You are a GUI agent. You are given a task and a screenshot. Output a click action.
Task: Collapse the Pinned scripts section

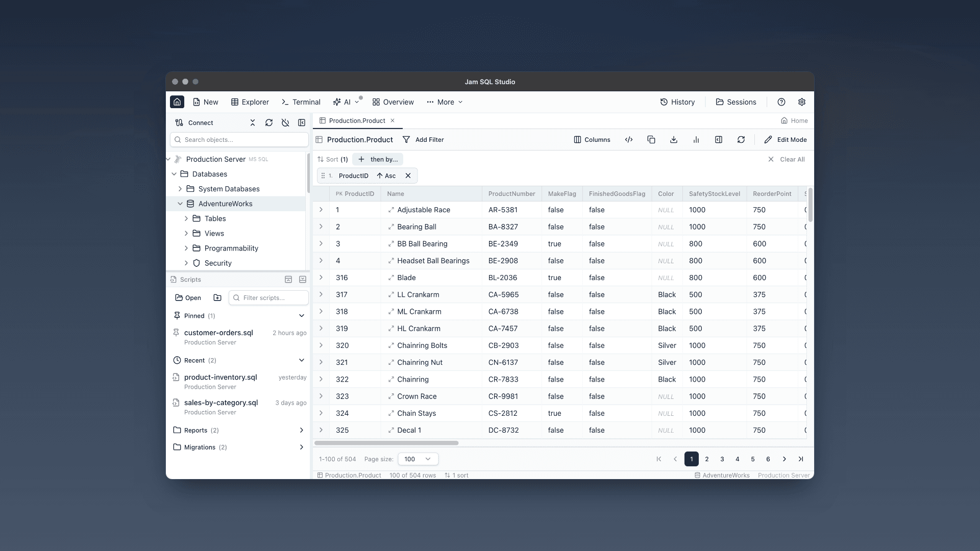click(x=301, y=315)
